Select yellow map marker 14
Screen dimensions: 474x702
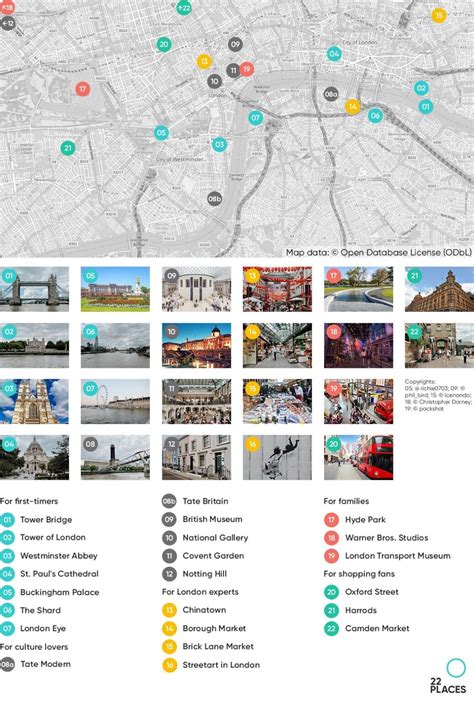(x=353, y=107)
